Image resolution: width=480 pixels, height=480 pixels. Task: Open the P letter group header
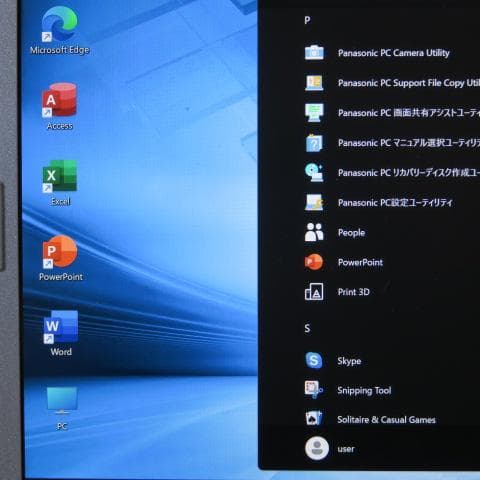(307, 20)
